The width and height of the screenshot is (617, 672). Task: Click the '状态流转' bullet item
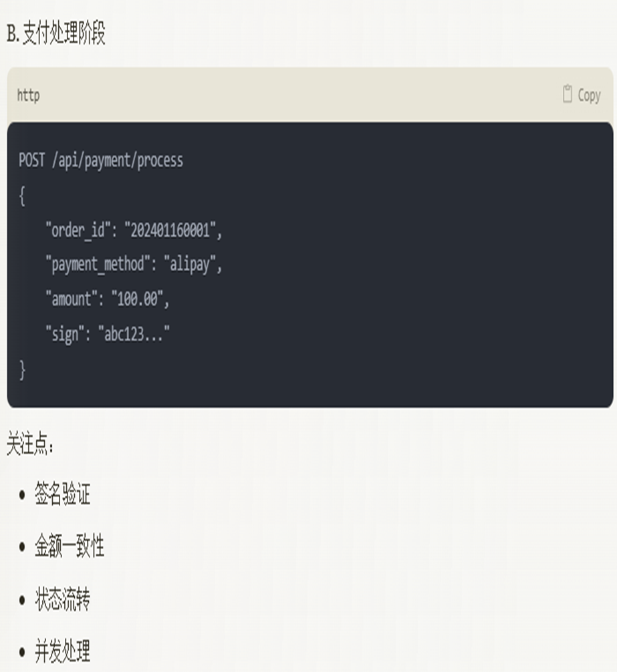pos(63,599)
